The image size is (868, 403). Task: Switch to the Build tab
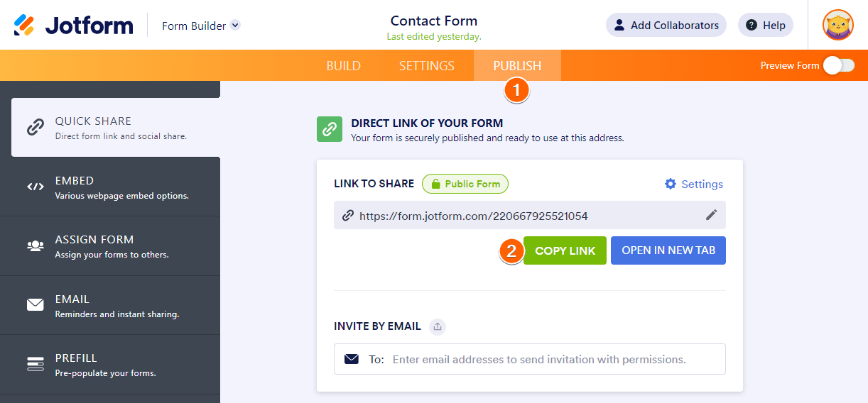tap(343, 65)
